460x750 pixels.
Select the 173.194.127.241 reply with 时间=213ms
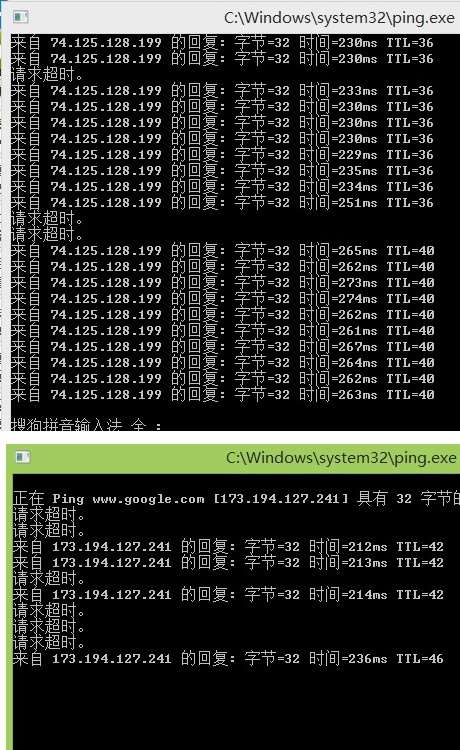pos(228,562)
